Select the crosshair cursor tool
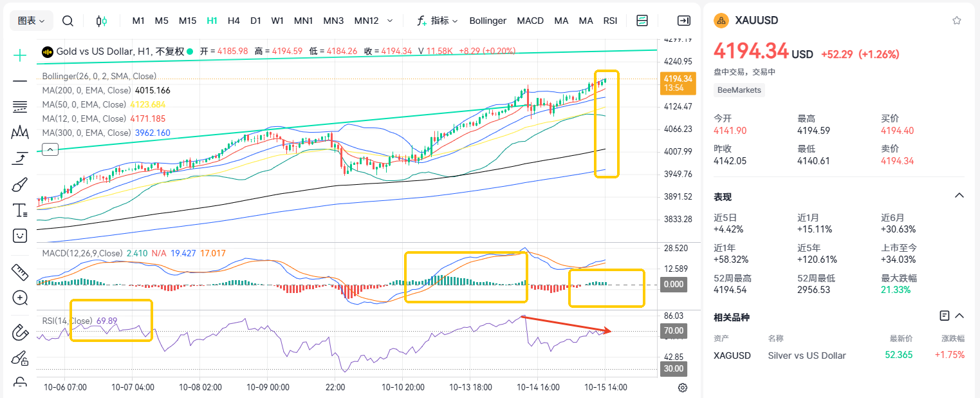This screenshot has height=398, width=980. [x=20, y=55]
